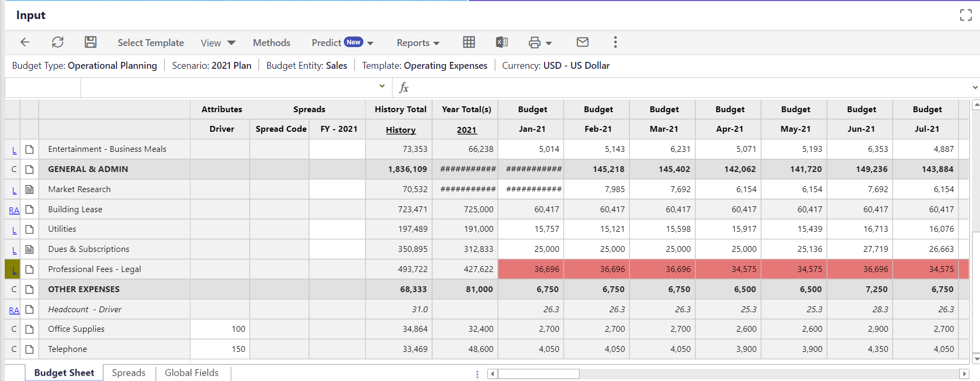Click vertical scrollbar up arrow
This screenshot has width=980, height=381.
coord(976,105)
